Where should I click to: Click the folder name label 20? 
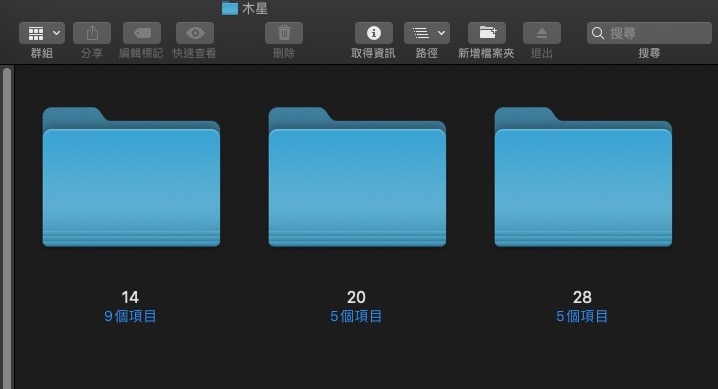[x=356, y=297]
